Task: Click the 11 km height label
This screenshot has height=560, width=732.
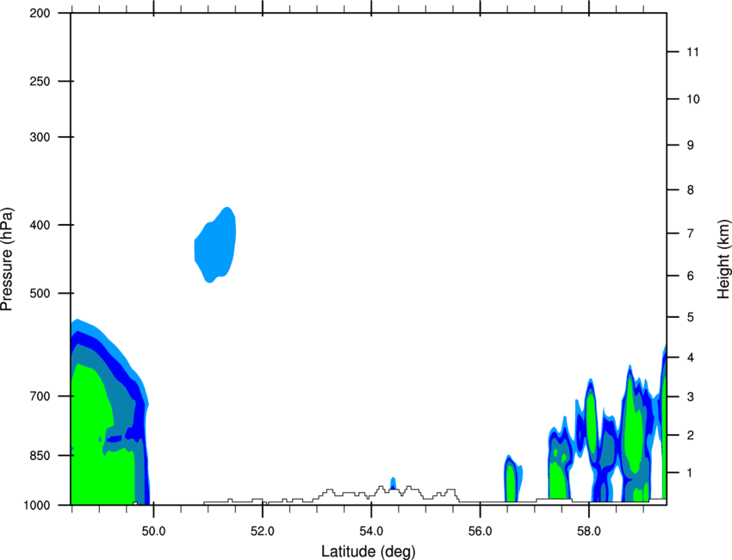Action: [692, 52]
